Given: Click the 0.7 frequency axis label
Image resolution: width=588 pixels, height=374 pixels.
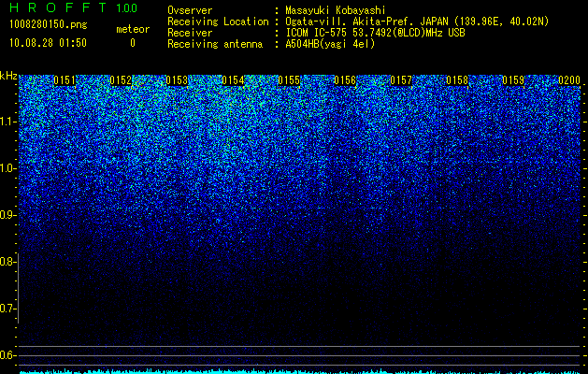Looking at the screenshot, I should coord(8,309).
